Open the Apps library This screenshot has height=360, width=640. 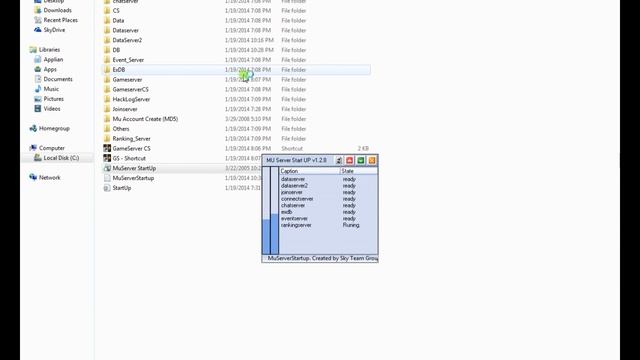tap(50, 69)
